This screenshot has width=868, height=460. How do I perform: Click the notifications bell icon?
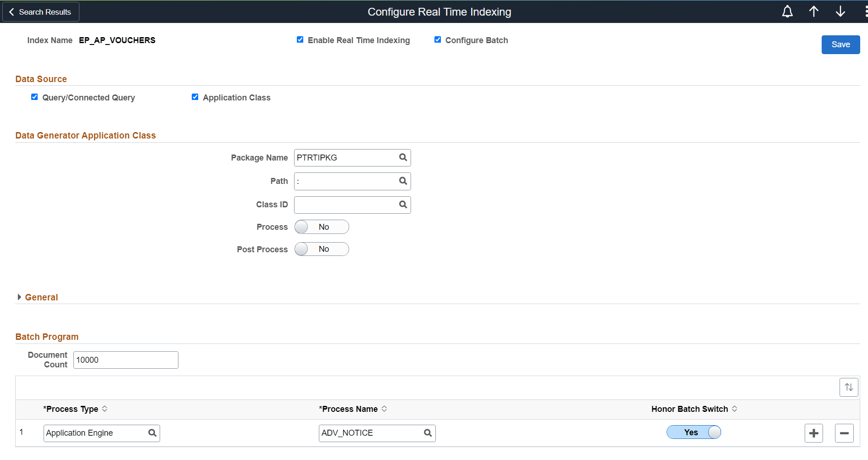(787, 11)
